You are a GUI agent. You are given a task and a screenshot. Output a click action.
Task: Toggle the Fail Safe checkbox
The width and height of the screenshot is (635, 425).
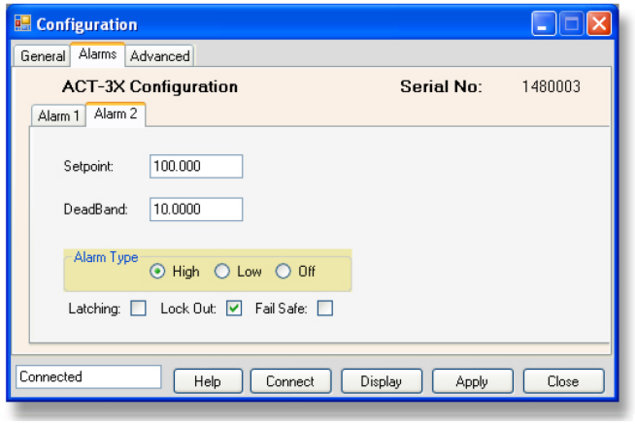click(324, 309)
